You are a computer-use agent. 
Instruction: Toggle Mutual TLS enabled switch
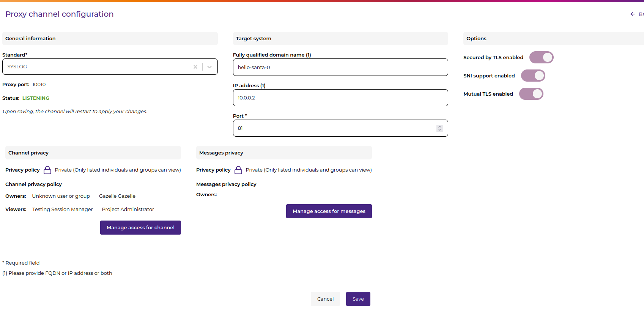tap(531, 94)
